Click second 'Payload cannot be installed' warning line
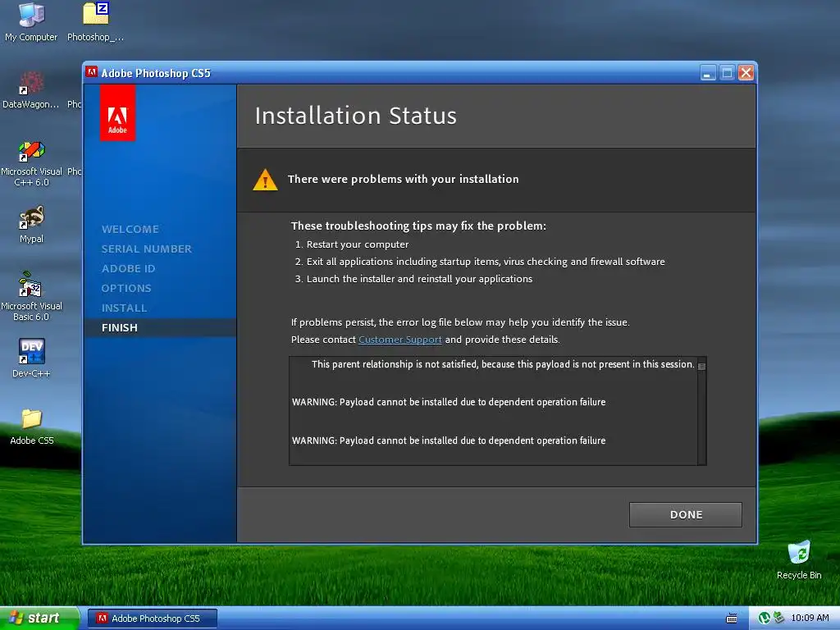Viewport: 840px width, 630px height. (x=449, y=441)
